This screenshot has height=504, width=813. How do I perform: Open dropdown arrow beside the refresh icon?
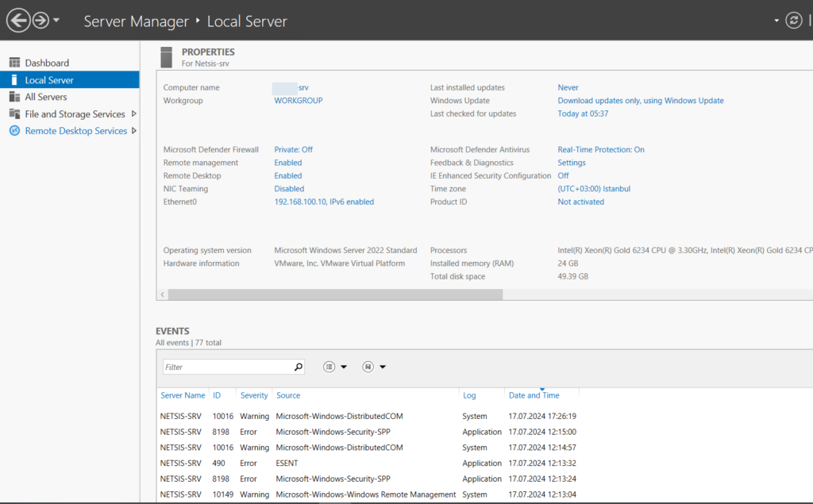point(776,21)
